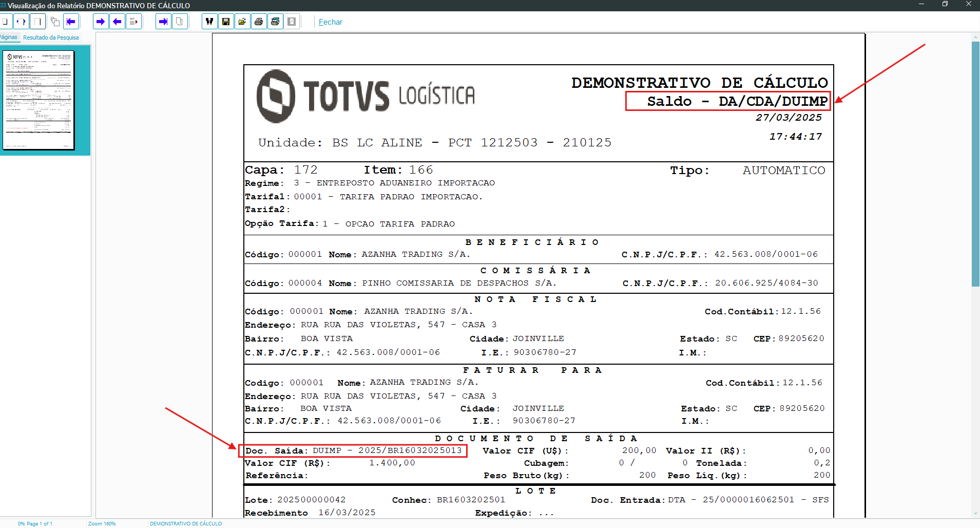Click 'JOINVILLE' in the Faturar Para section
980x528 pixels.
[x=538, y=408]
